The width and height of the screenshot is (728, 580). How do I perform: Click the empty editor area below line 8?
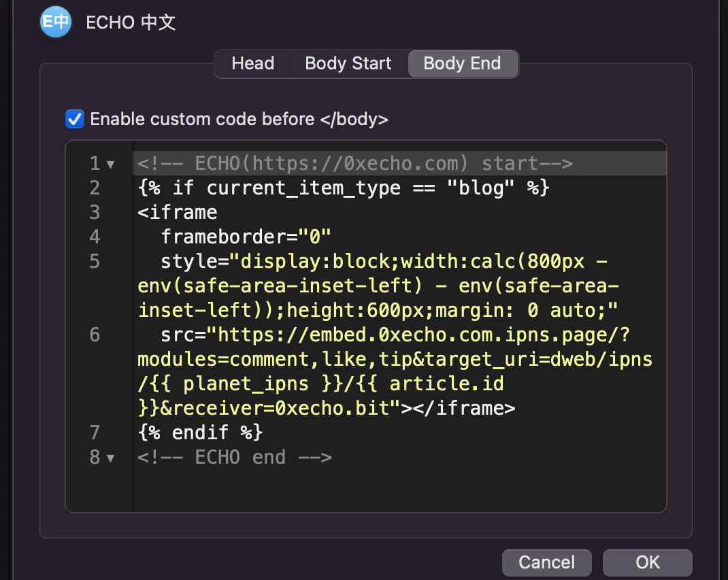coord(399,491)
